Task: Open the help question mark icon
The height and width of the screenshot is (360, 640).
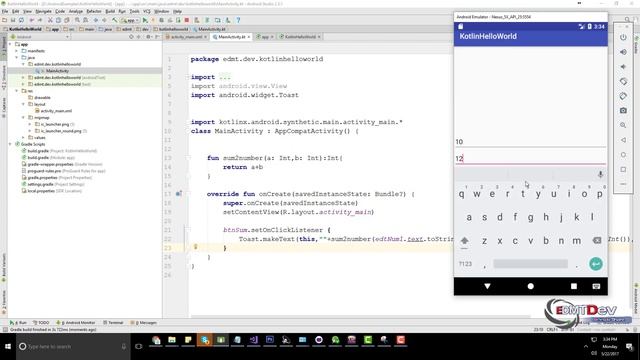Action: [238, 20]
